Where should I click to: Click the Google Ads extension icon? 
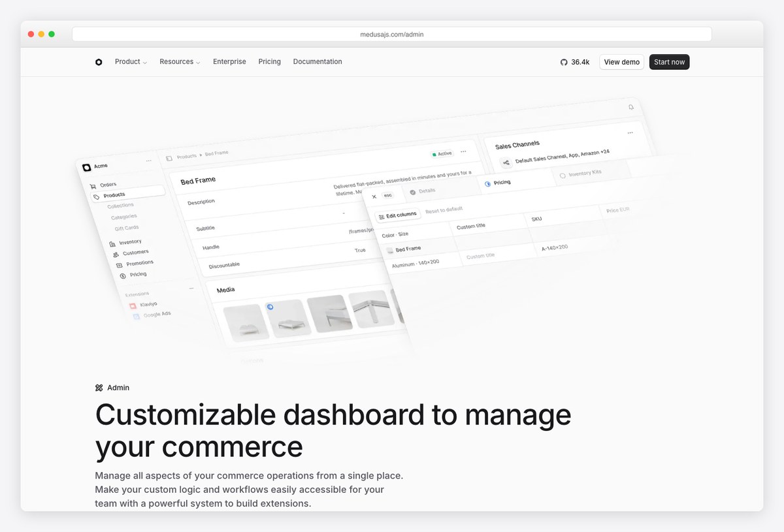tap(137, 317)
